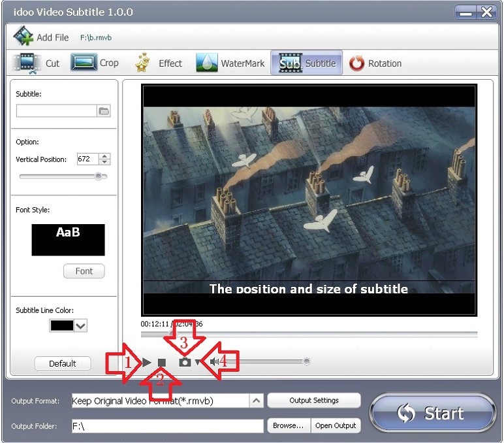504x443 pixels.
Task: Click the Subtitle file path field
Action: click(x=56, y=111)
